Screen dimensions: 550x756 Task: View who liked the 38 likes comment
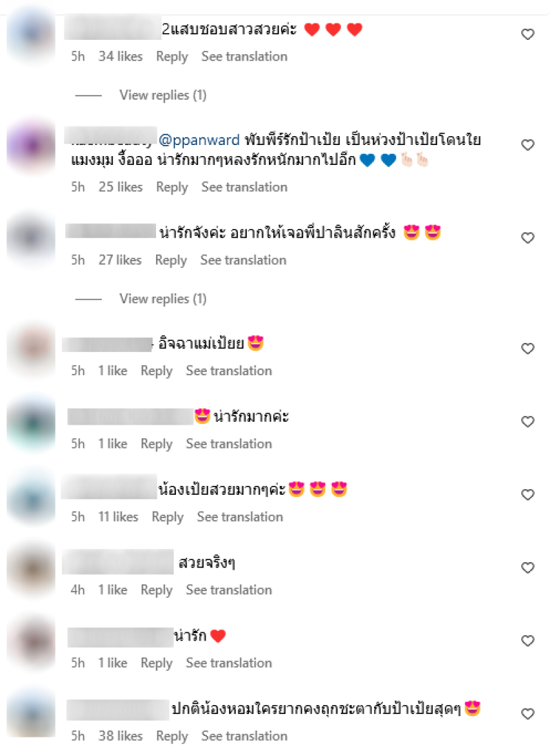point(120,736)
